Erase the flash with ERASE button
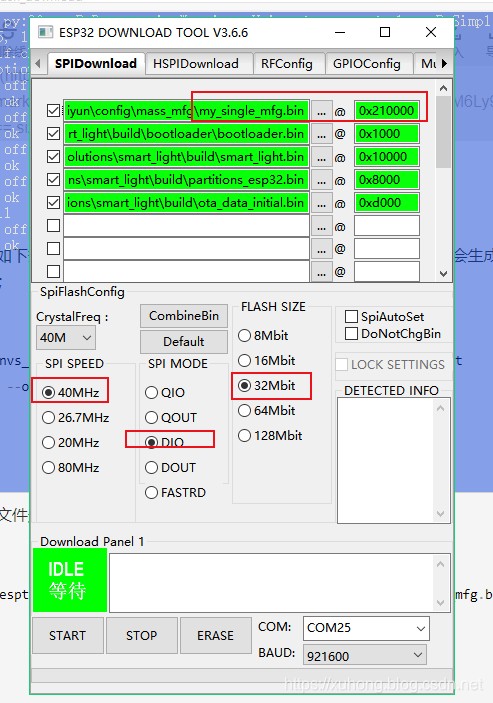The width and height of the screenshot is (493, 703). pyautogui.click(x=216, y=635)
